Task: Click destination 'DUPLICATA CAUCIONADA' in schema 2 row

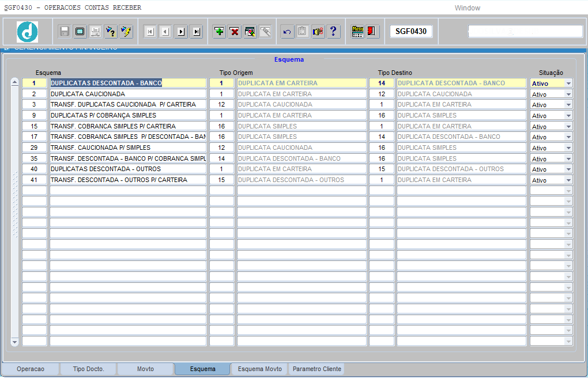Action: (x=462, y=94)
